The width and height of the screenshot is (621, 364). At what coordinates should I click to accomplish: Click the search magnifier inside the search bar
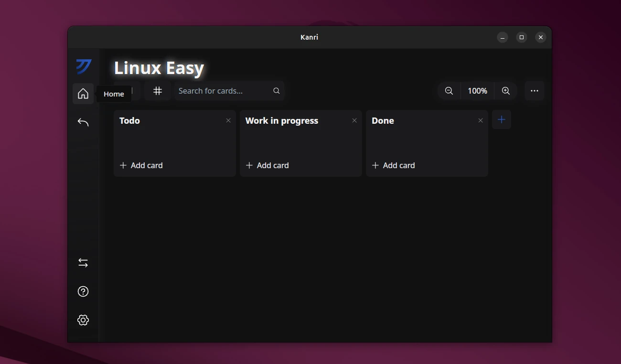pyautogui.click(x=276, y=90)
